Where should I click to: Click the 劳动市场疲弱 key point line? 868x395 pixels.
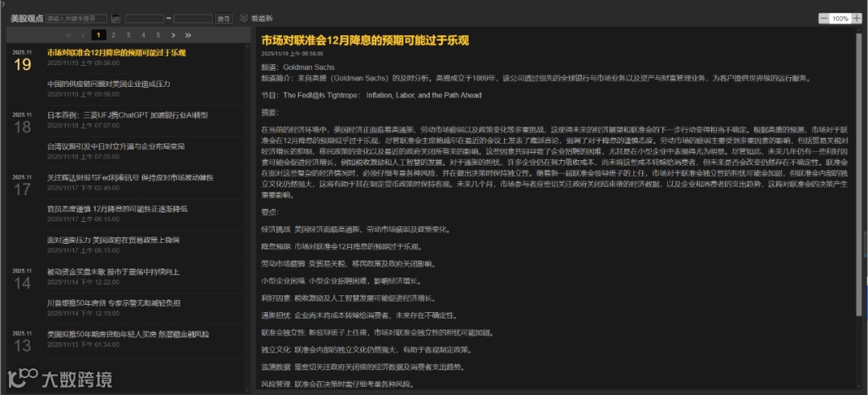click(350, 264)
